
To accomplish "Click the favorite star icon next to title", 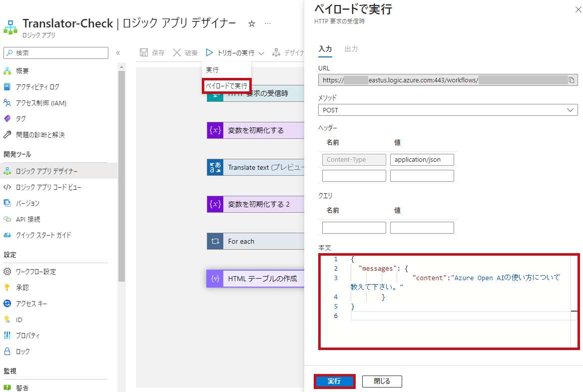I will (x=252, y=24).
